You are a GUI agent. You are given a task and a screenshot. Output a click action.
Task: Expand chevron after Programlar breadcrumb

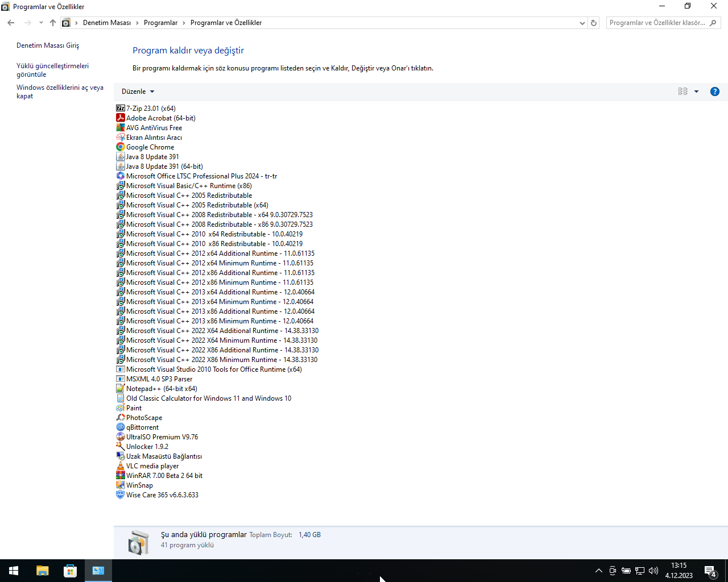[x=184, y=23]
